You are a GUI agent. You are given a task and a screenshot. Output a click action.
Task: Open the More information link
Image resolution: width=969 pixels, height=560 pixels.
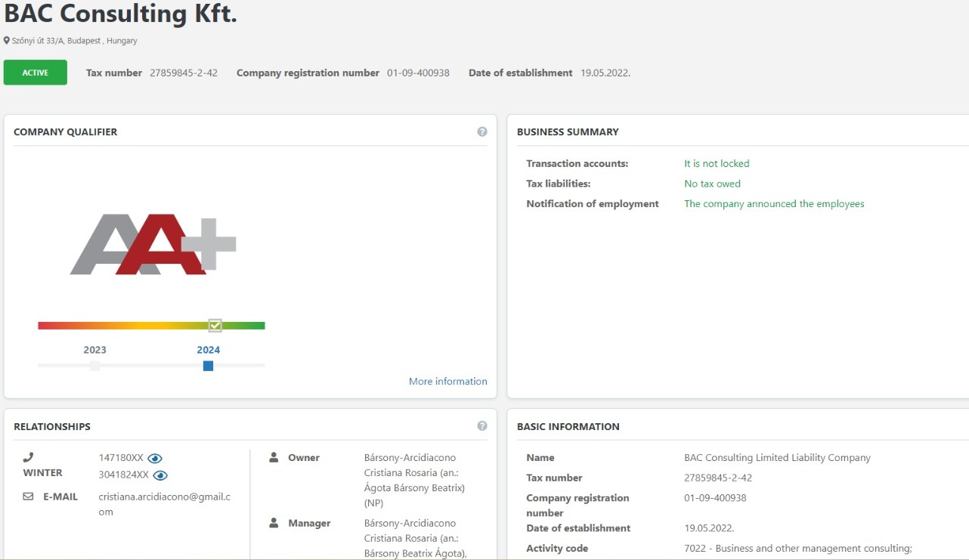point(448,382)
